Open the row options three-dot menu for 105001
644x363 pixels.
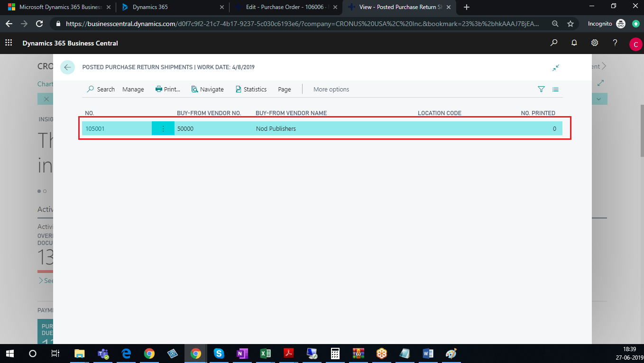point(163,128)
